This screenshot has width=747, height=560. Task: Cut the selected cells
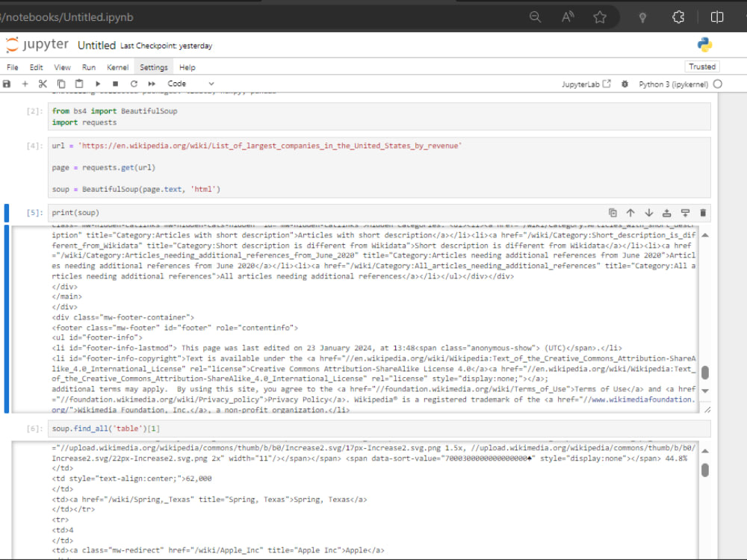[43, 84]
